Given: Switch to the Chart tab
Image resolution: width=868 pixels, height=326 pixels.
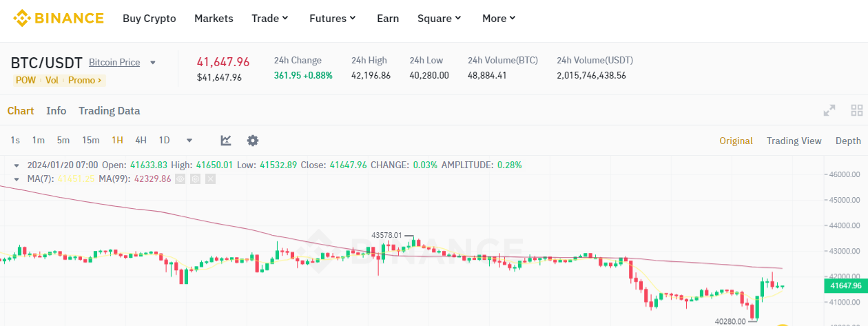Looking at the screenshot, I should [21, 110].
